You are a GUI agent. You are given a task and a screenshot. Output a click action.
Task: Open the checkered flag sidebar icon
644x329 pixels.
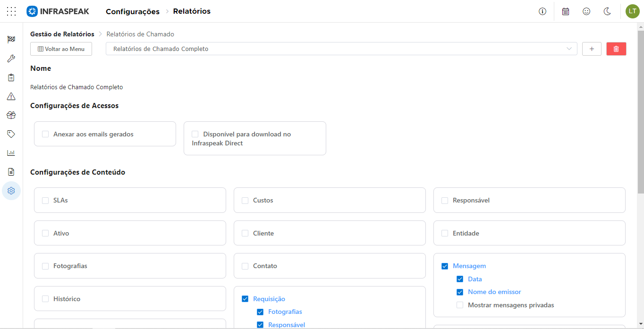click(x=11, y=40)
